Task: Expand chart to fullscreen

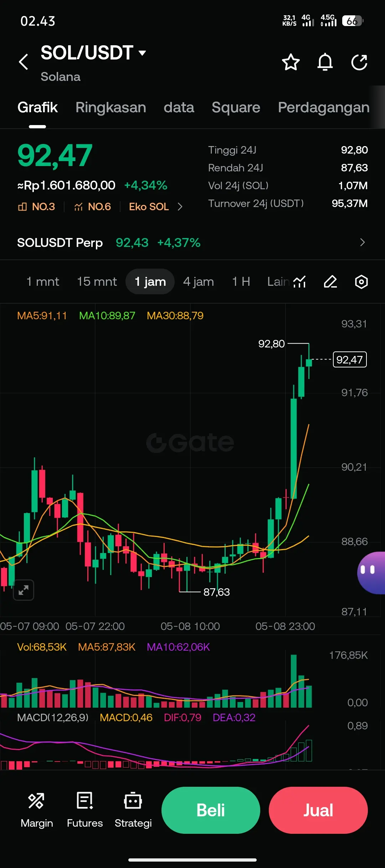Action: (x=24, y=590)
